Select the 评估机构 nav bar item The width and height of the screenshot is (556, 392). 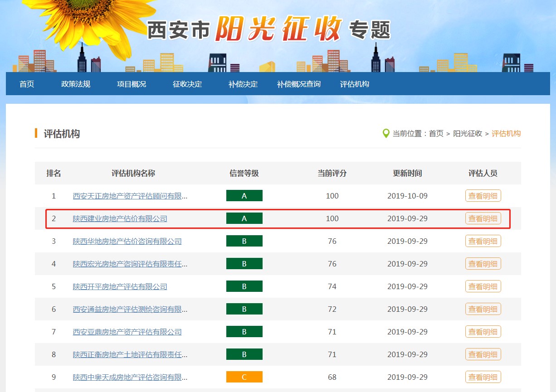pyautogui.click(x=355, y=84)
